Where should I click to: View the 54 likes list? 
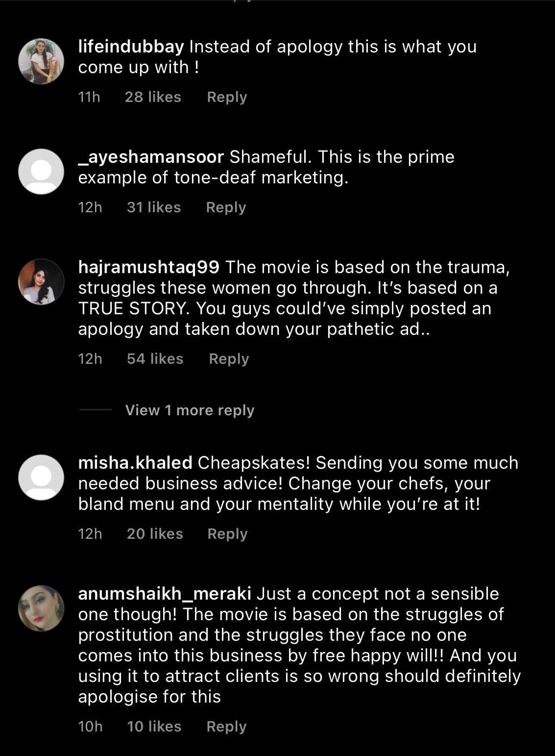[x=155, y=359]
